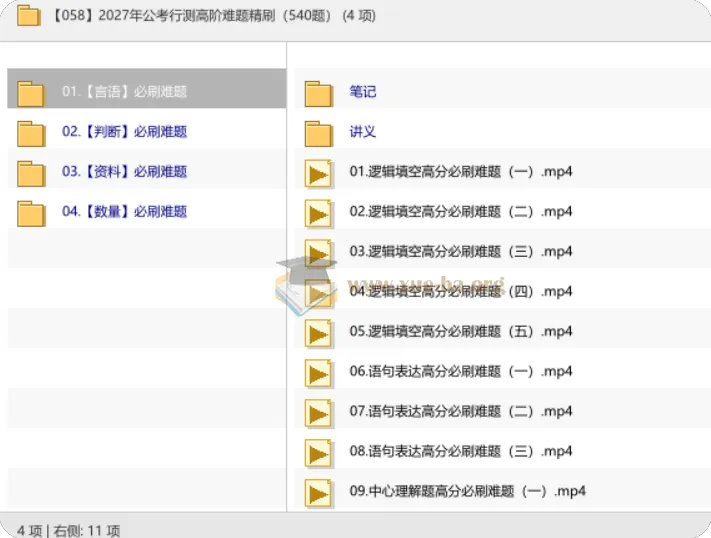The image size is (711, 538).
Task: Click video icon for 08.语句表达高分必刷难题（三）
Action: click(x=319, y=453)
